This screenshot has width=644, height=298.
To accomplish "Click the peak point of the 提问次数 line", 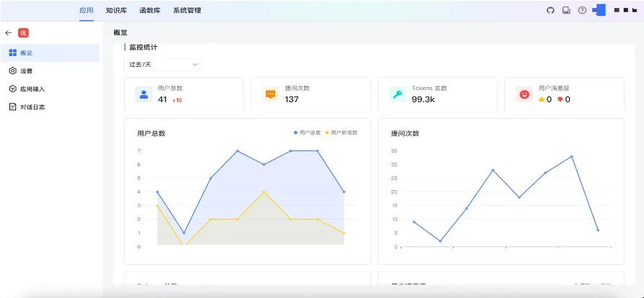I will tap(571, 156).
